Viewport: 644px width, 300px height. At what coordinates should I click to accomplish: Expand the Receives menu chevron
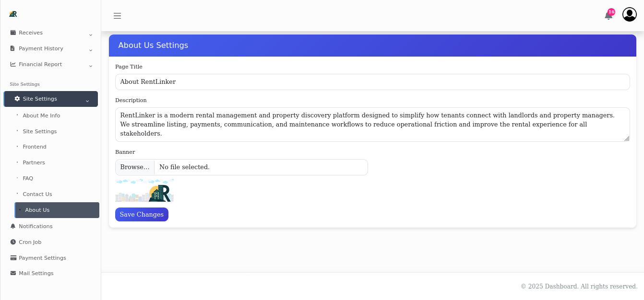pyautogui.click(x=91, y=35)
